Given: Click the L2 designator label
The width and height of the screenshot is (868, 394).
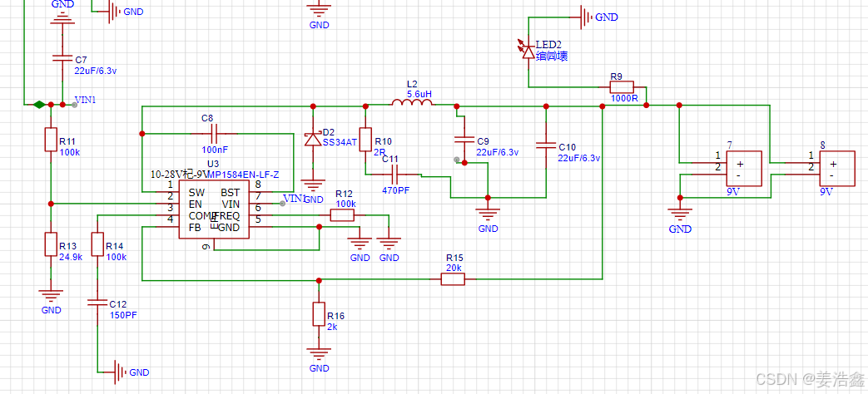Looking at the screenshot, I should pos(412,84).
